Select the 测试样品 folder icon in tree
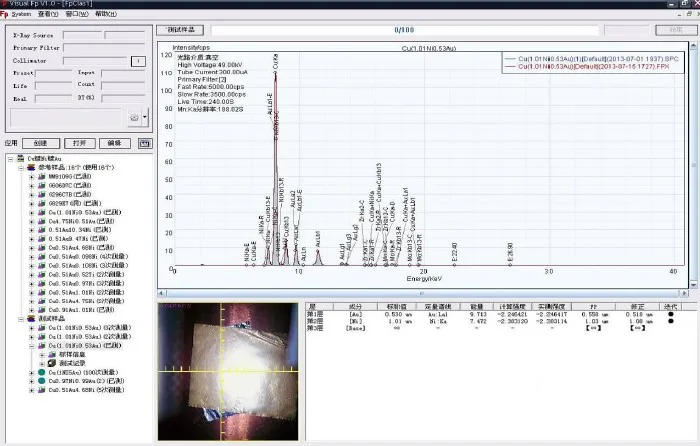Image resolution: width=700 pixels, height=446 pixels. (x=29, y=319)
